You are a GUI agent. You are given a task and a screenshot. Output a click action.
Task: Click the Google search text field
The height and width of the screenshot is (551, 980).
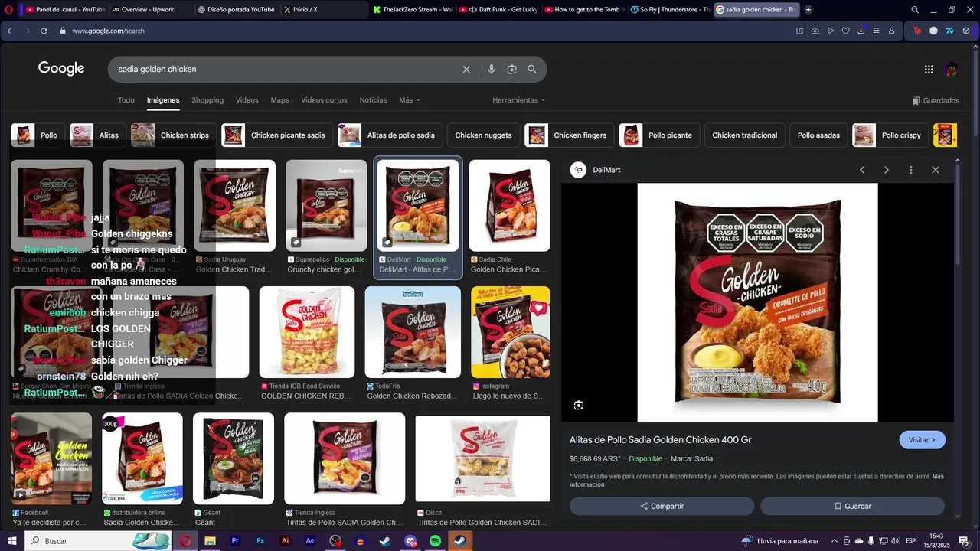[x=283, y=69]
